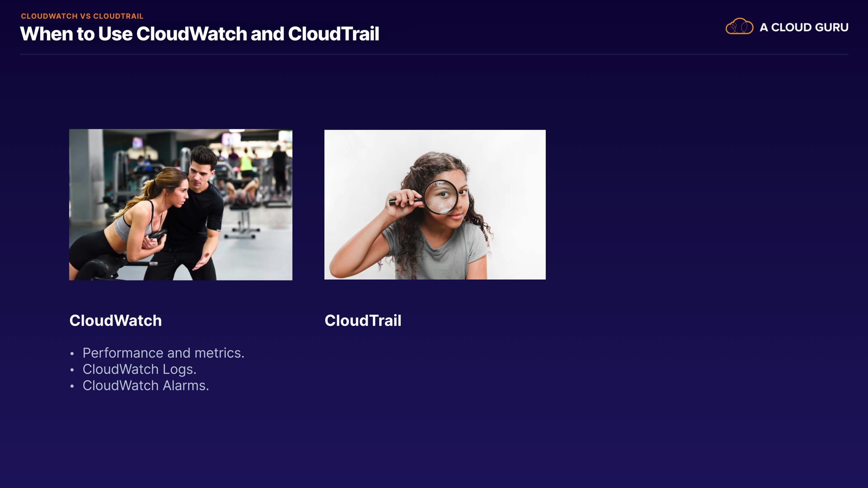The width and height of the screenshot is (868, 488).
Task: Select the orange CLOUDWATCH VS CLOUDTRAIL label
Action: pos(82,16)
